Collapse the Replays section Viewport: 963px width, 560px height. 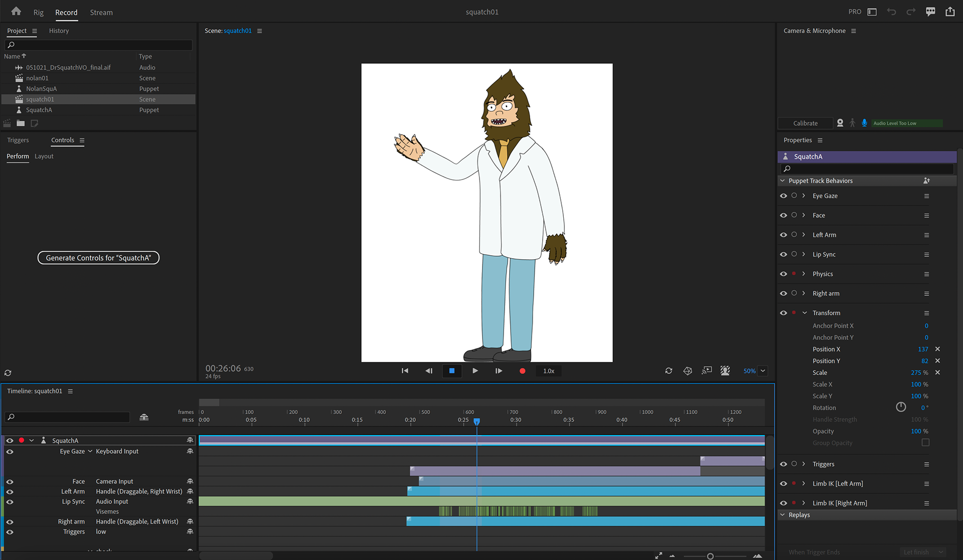tap(782, 515)
